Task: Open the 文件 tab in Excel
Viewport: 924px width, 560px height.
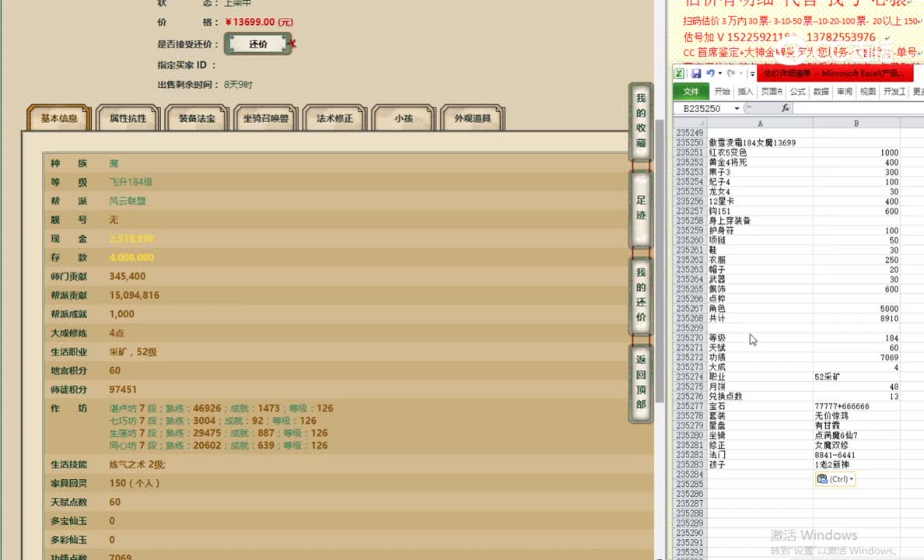Action: (691, 91)
